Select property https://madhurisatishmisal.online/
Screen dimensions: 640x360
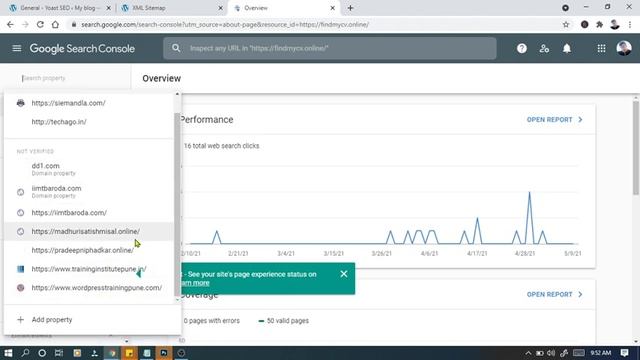[x=89, y=231]
